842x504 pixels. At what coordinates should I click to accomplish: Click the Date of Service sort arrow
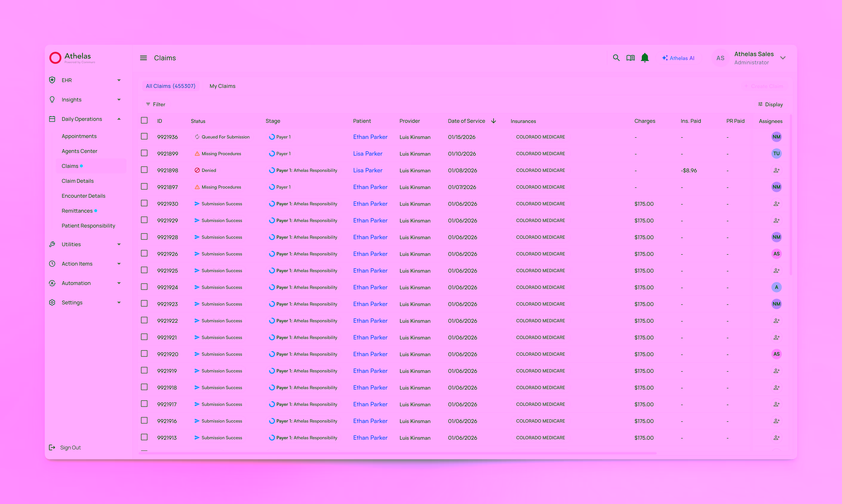pos(494,121)
